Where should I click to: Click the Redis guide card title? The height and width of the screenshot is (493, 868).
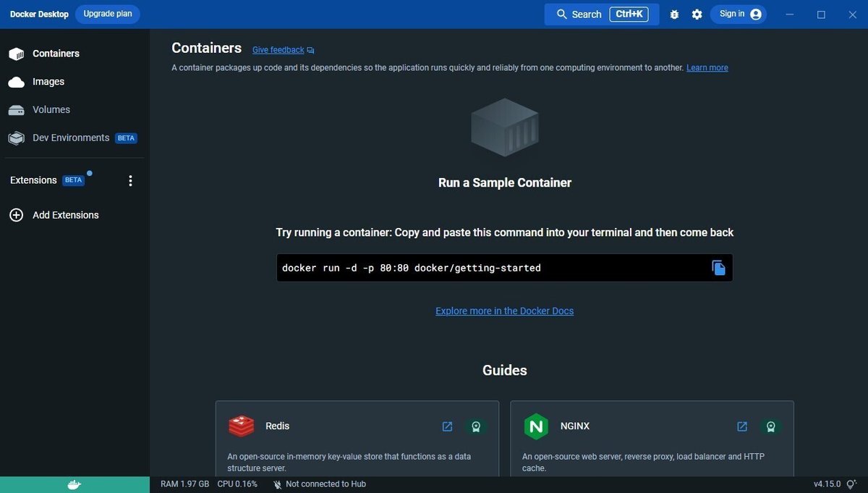pos(277,426)
